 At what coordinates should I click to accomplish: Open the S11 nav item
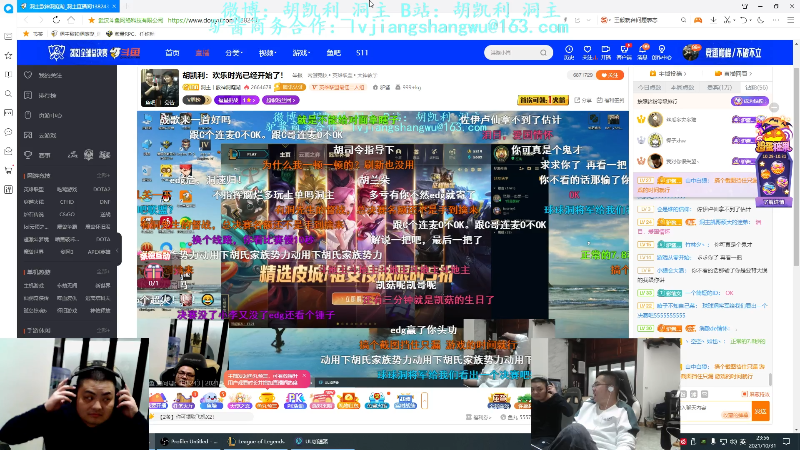point(362,53)
